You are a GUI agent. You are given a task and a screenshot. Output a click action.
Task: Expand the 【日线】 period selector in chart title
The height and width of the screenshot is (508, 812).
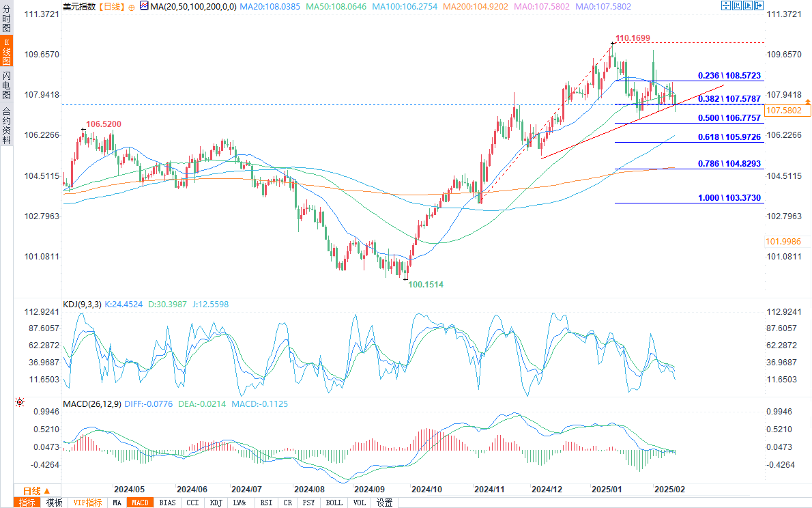(112, 5)
